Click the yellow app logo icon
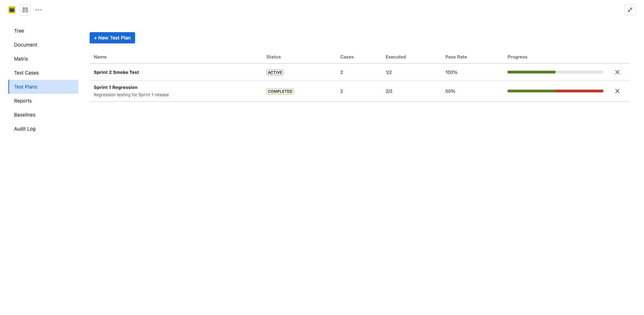Viewport: 644px width, 315px height. click(12, 9)
